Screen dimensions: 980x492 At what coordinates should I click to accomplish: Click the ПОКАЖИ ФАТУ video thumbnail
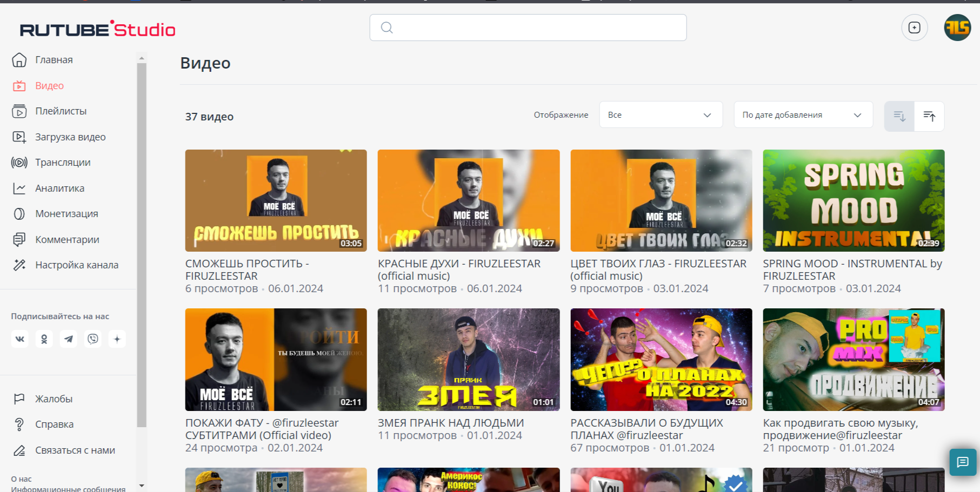(276, 360)
